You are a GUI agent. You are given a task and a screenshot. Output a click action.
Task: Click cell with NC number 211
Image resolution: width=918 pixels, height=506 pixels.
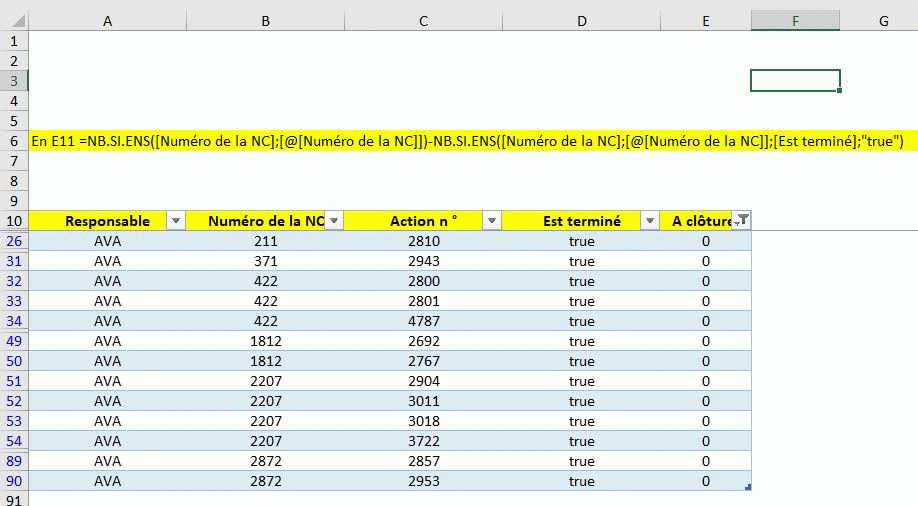(266, 241)
